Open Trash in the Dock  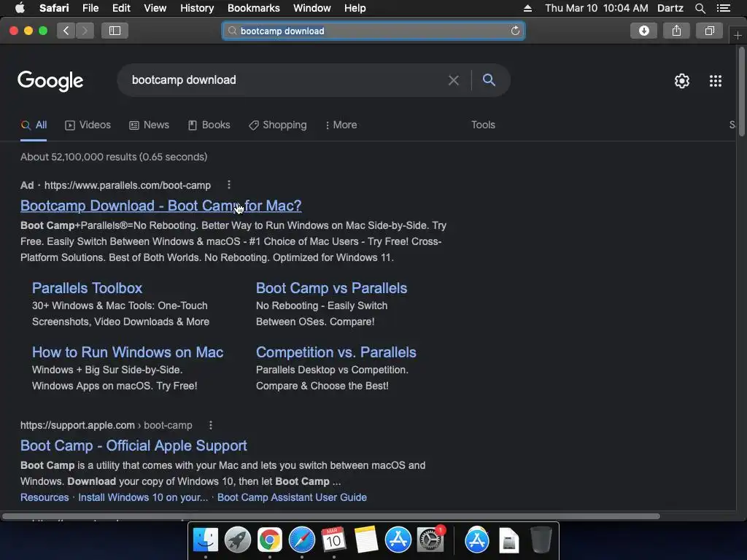point(541,540)
